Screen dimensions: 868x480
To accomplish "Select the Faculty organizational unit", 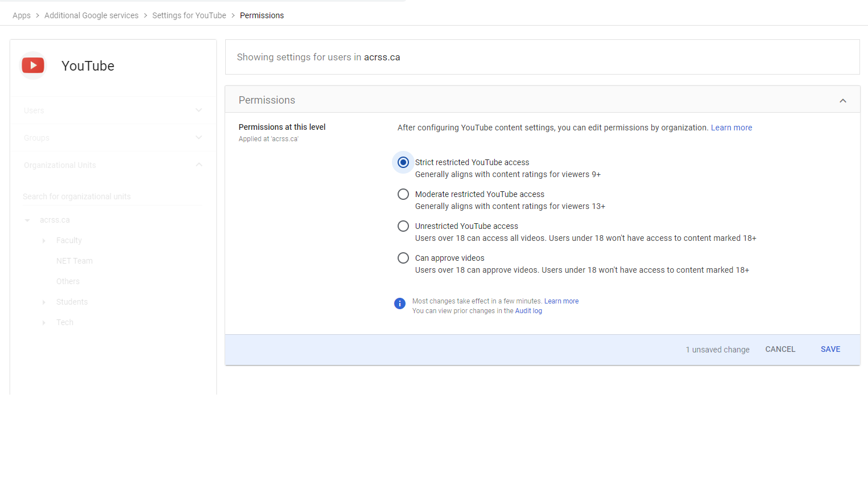I will click(x=69, y=240).
